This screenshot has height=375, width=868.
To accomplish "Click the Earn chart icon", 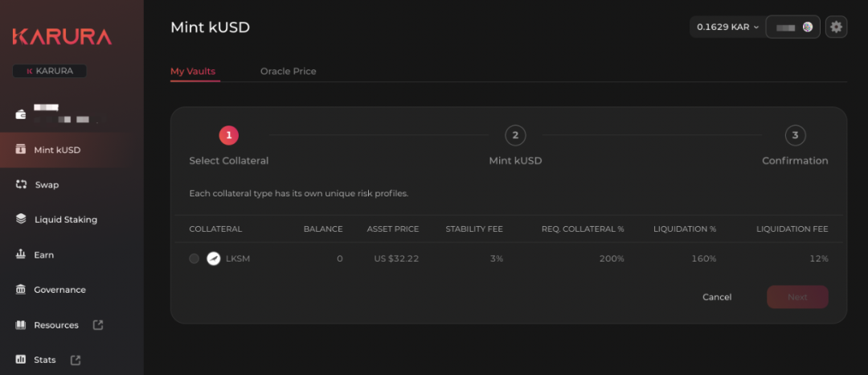I will (x=21, y=254).
